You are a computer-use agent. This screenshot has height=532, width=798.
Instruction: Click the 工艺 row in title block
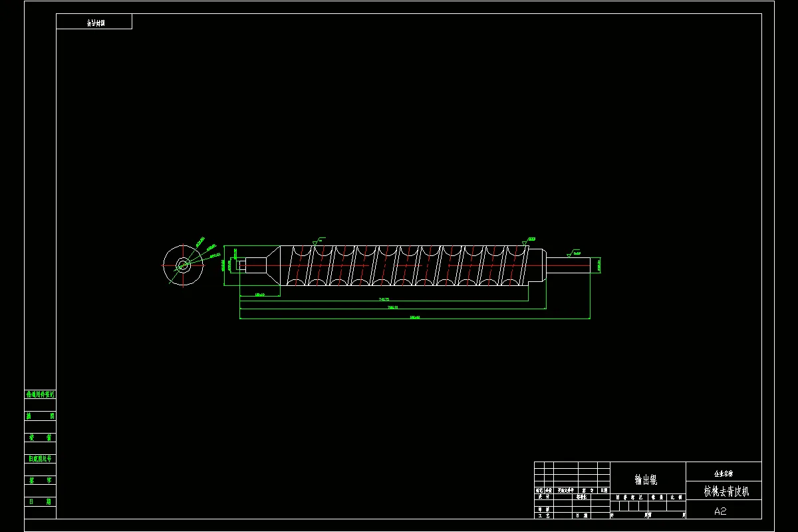(x=544, y=515)
